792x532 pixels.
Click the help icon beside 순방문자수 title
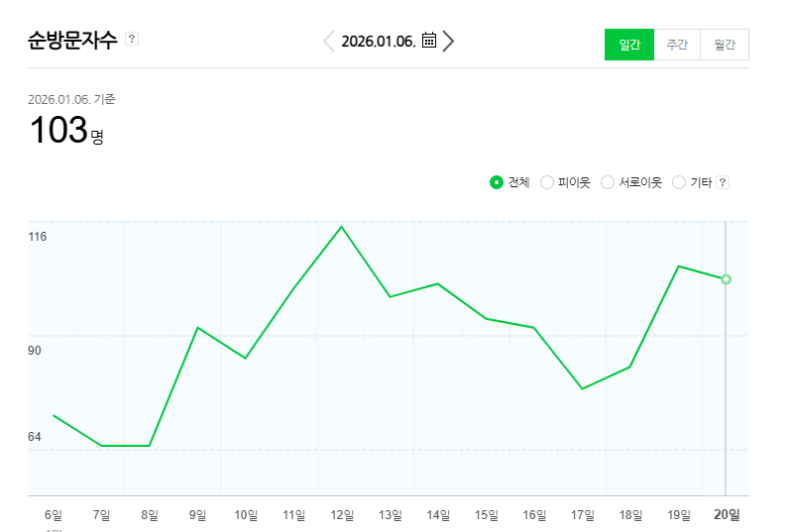pyautogui.click(x=132, y=40)
